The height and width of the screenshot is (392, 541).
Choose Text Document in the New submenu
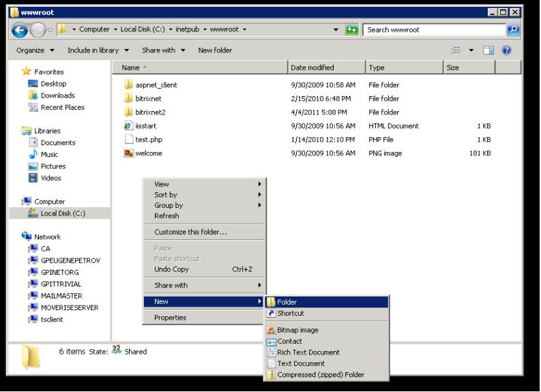pos(326,363)
